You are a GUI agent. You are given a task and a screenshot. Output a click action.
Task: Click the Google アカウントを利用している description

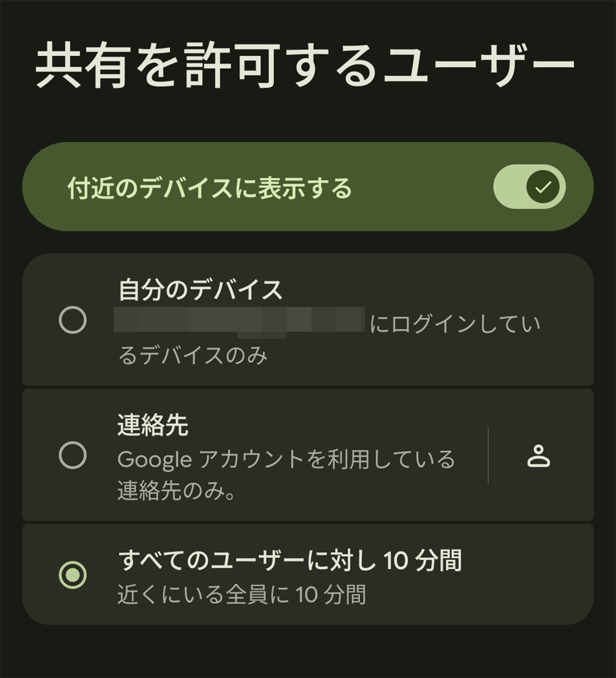point(286,459)
